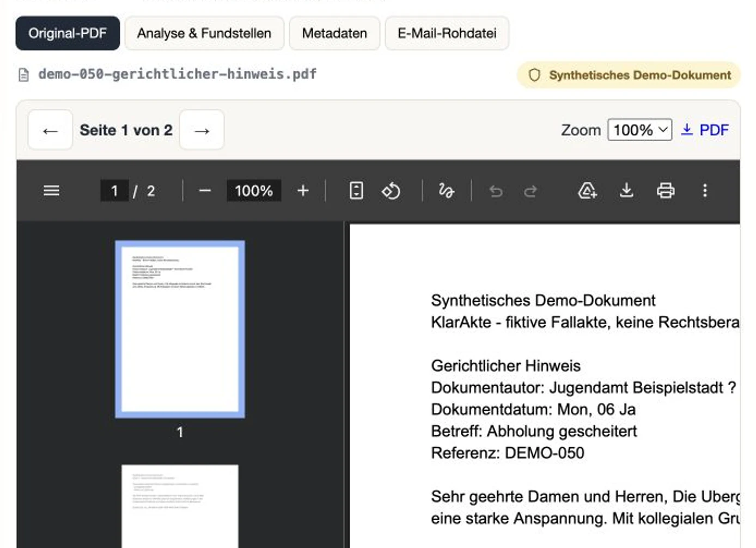Toggle the PDF viewer sidebar menu icon

click(x=51, y=191)
